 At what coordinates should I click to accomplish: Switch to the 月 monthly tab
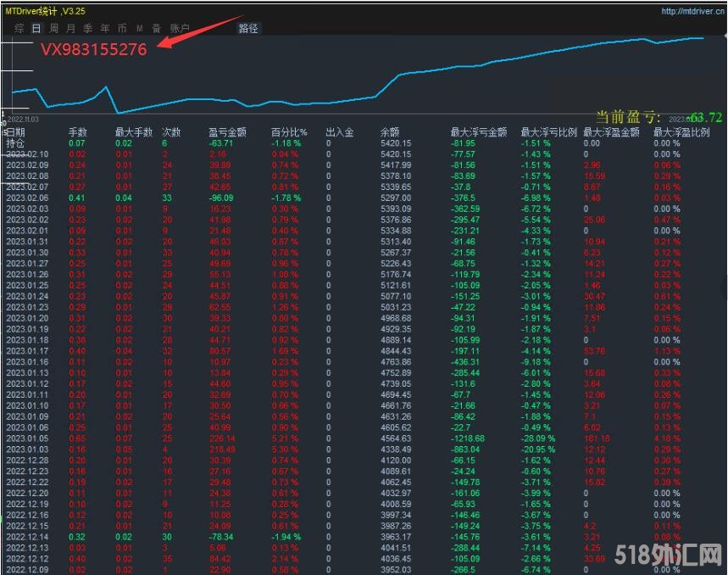tap(70, 28)
